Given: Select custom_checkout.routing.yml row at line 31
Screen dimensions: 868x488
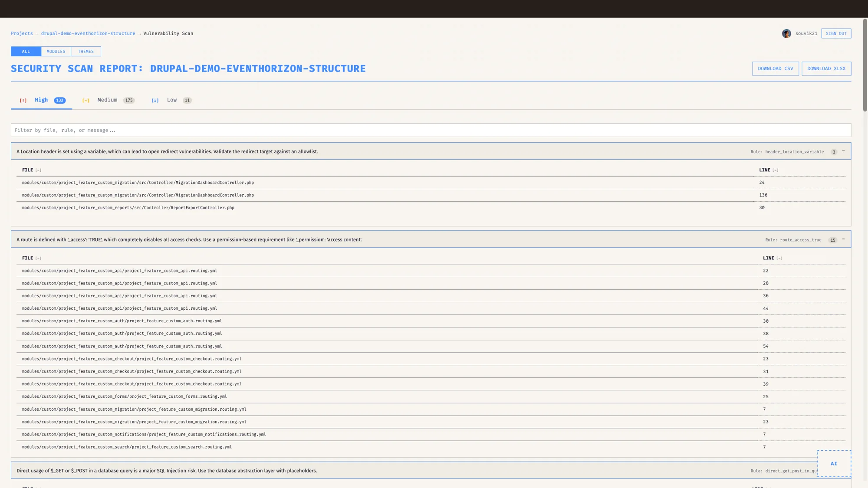Looking at the screenshot, I should coord(431,371).
